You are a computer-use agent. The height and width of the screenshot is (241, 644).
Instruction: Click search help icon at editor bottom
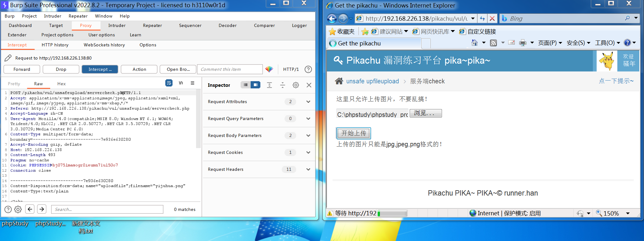(8, 209)
